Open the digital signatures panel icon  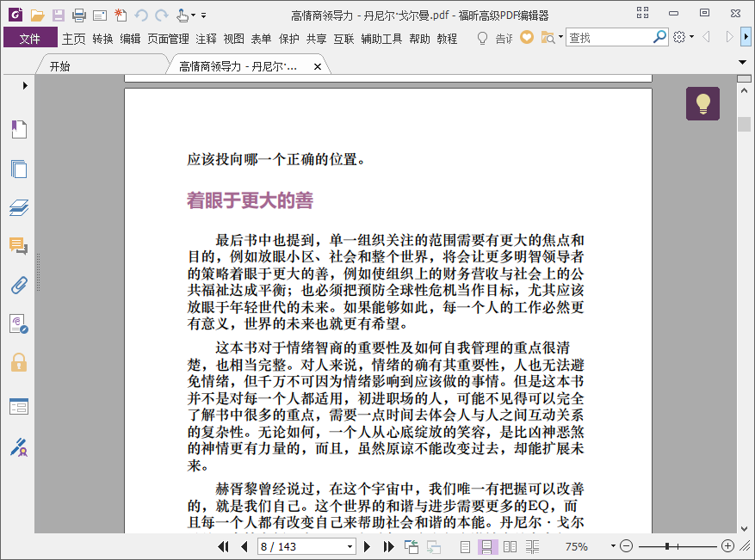[x=19, y=323]
